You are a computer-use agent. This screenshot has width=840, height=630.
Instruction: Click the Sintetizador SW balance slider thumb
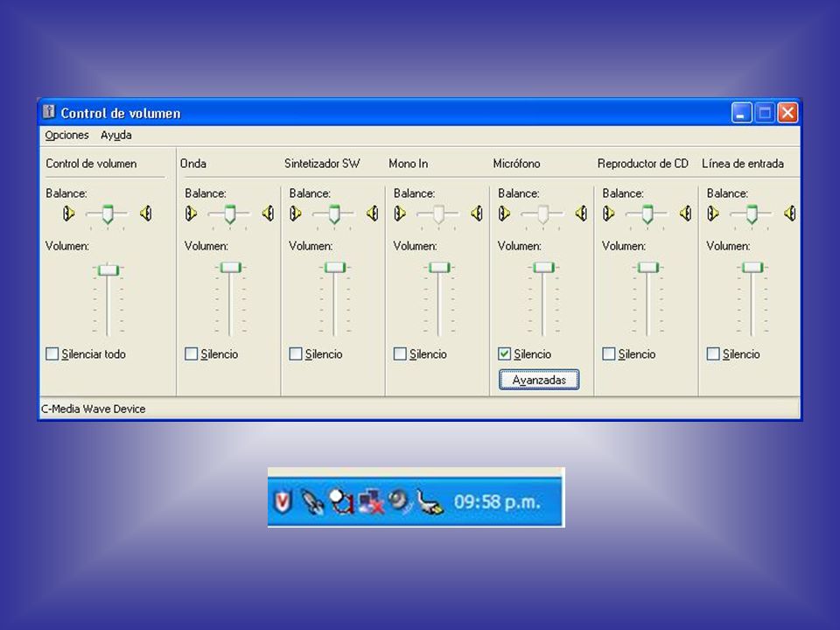tap(334, 213)
